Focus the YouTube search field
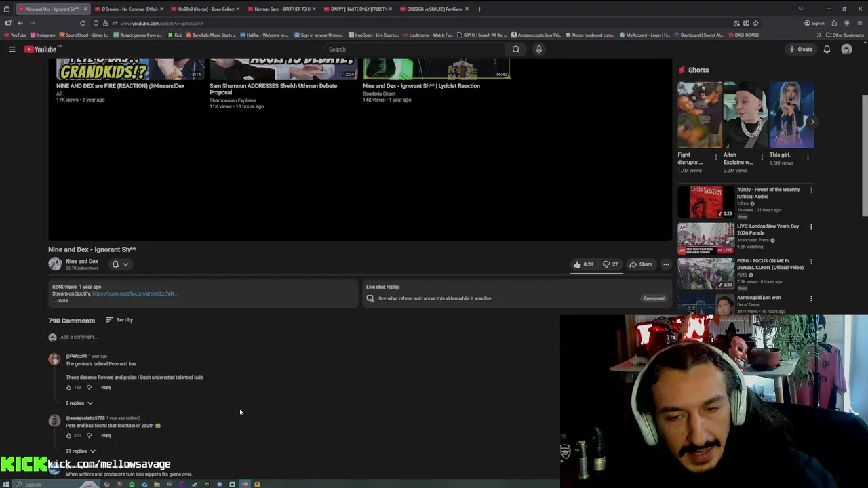The width and height of the screenshot is (868, 488). point(414,49)
